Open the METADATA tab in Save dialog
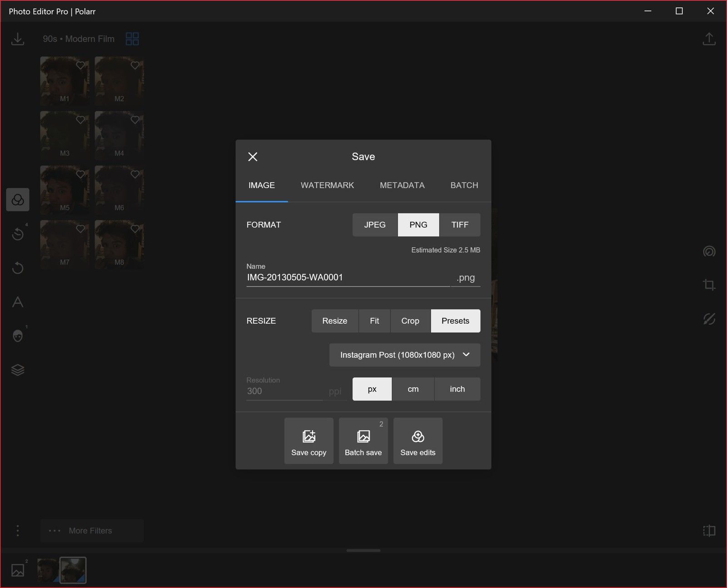The image size is (727, 588). 402,185
